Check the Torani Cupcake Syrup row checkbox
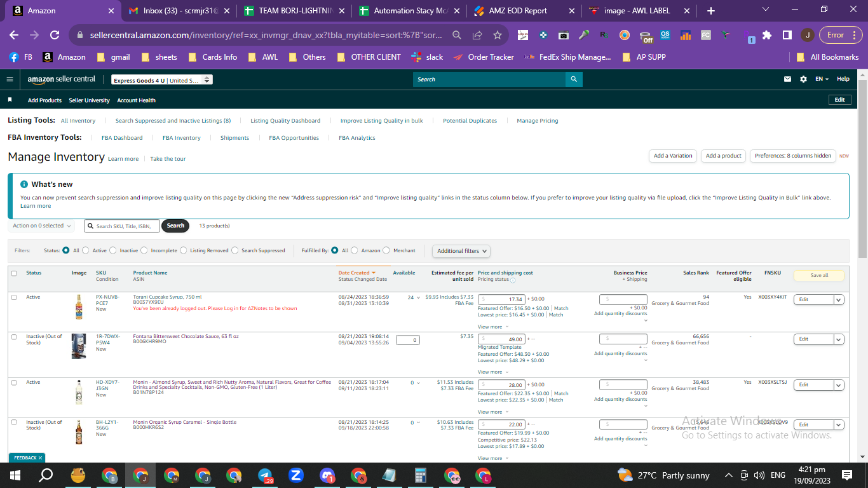This screenshot has width=868, height=488. (14, 297)
